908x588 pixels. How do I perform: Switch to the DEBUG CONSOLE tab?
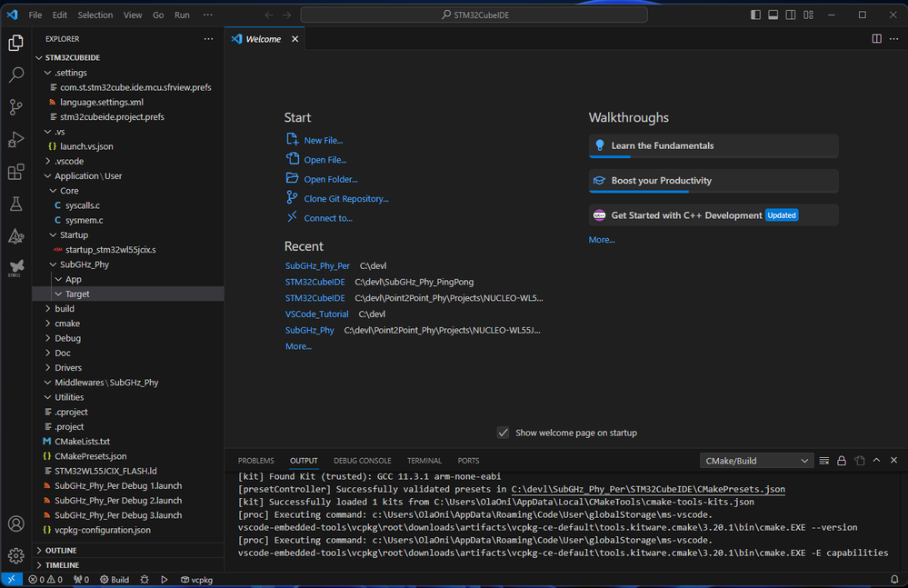pos(363,461)
